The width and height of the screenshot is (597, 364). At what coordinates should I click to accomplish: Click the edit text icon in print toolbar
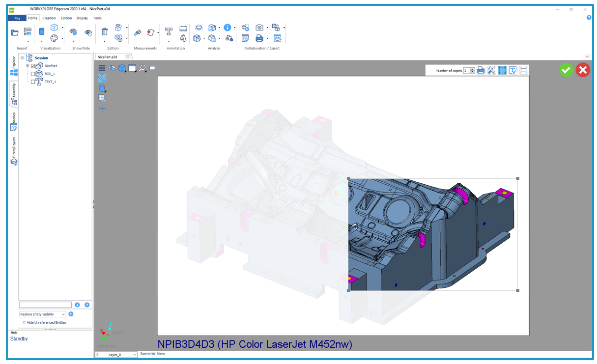point(512,70)
